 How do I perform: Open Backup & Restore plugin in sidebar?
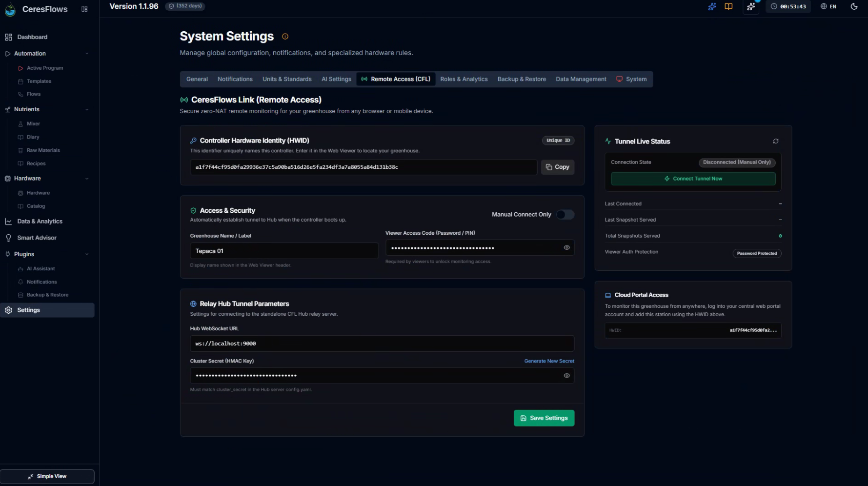[x=47, y=295]
